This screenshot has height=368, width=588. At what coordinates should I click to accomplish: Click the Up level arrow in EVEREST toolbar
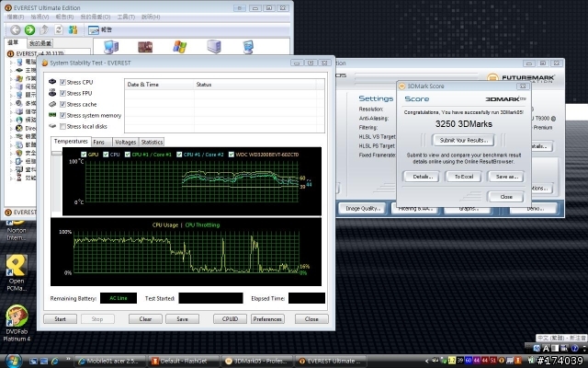tap(44, 29)
